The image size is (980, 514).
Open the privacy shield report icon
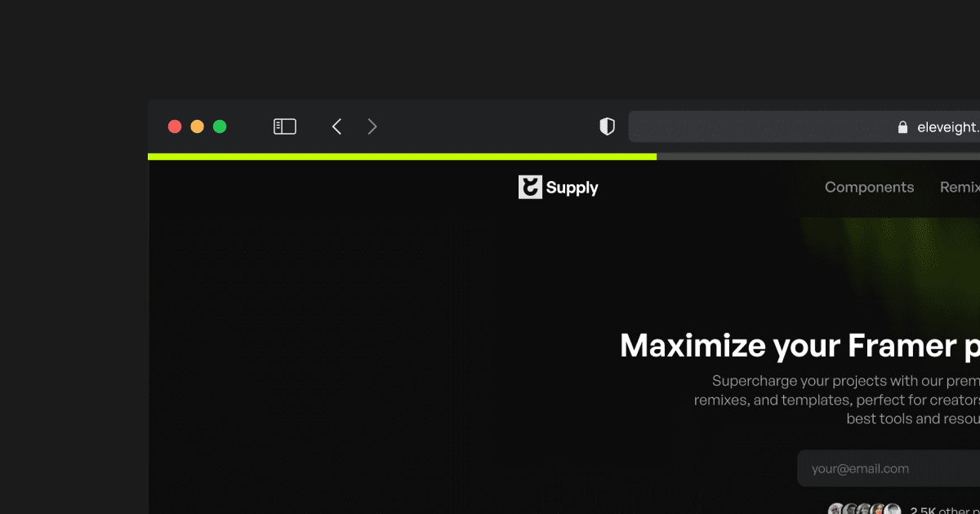pos(607,126)
